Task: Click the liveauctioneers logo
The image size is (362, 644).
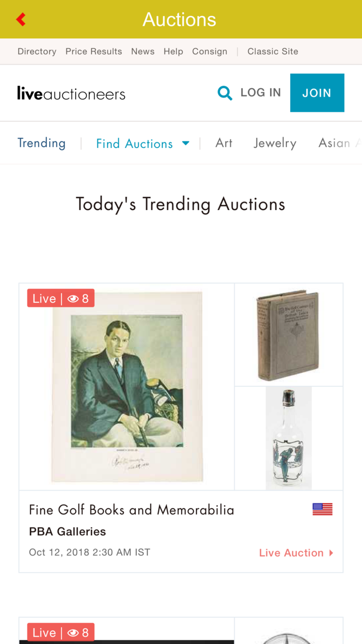Action: [71, 93]
